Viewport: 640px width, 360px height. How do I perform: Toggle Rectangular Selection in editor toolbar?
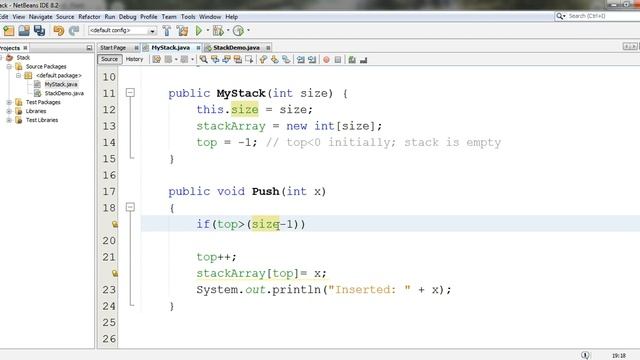tap(249, 60)
